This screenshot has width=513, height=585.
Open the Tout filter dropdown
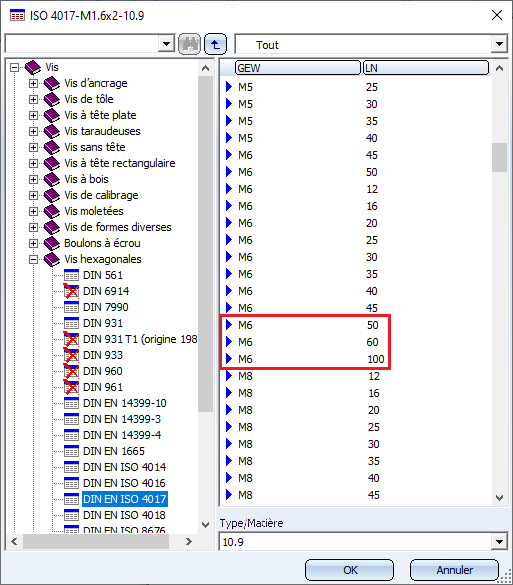499,44
